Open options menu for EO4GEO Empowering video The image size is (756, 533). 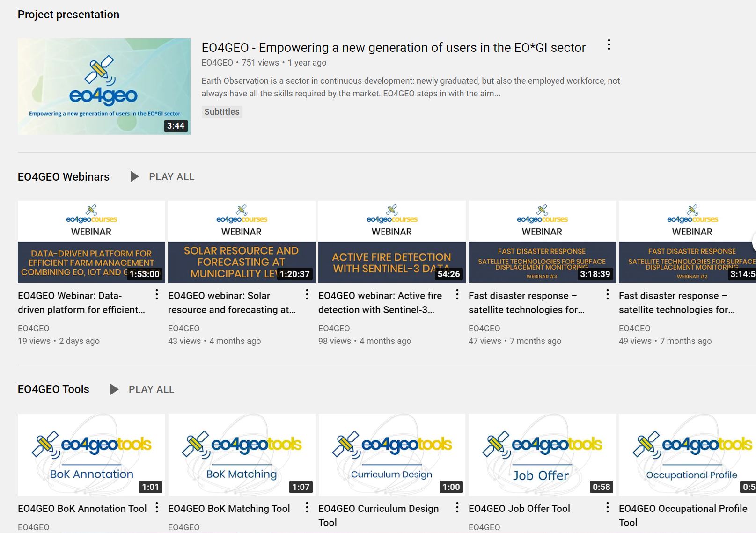tap(609, 45)
